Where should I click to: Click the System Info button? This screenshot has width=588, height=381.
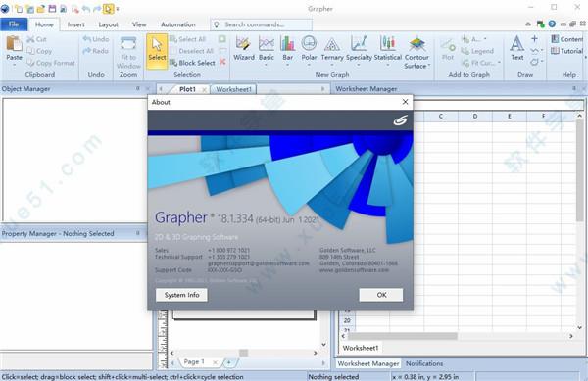point(181,295)
